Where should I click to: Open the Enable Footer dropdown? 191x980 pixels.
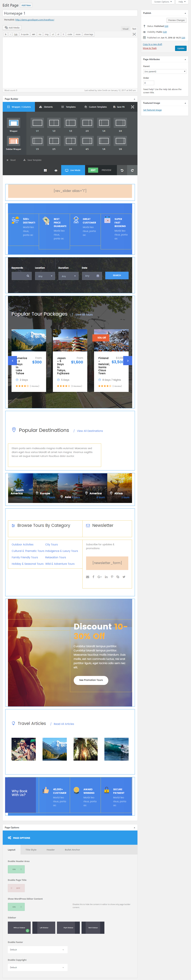(38, 950)
